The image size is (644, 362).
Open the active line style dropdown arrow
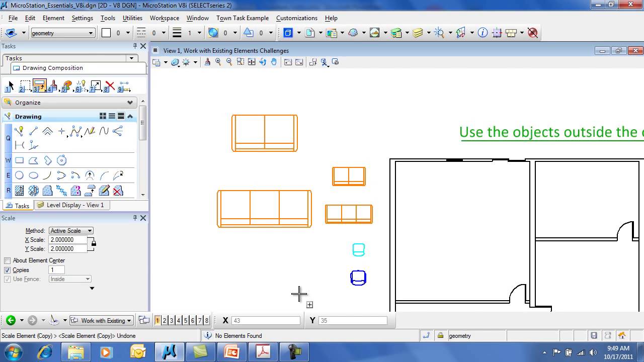(x=164, y=33)
